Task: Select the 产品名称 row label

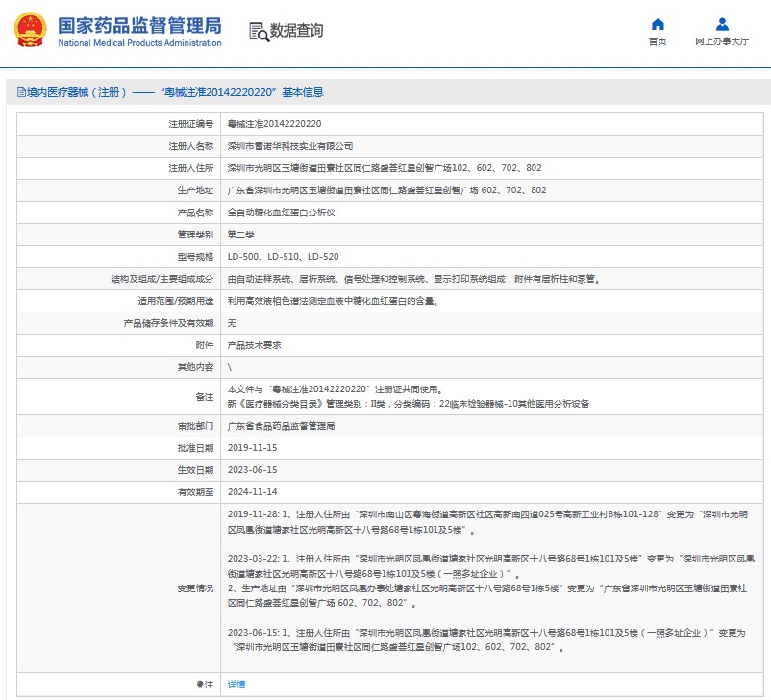Action: pyautogui.click(x=195, y=212)
